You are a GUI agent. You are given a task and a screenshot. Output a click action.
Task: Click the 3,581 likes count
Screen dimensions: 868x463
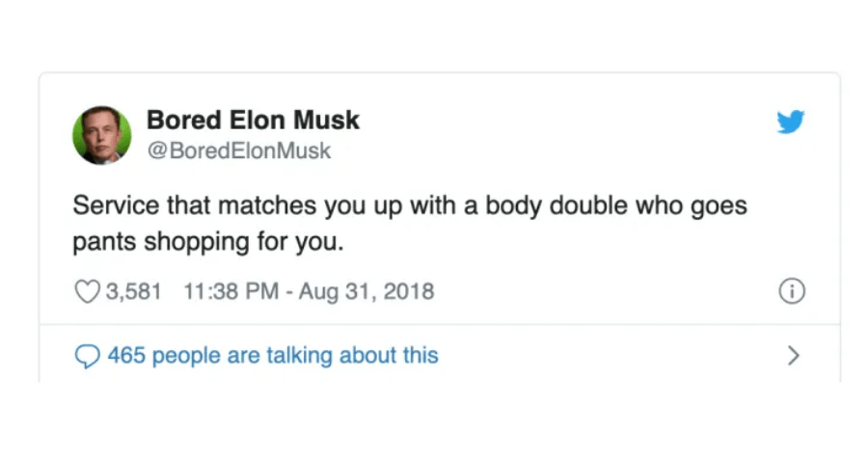(133, 291)
